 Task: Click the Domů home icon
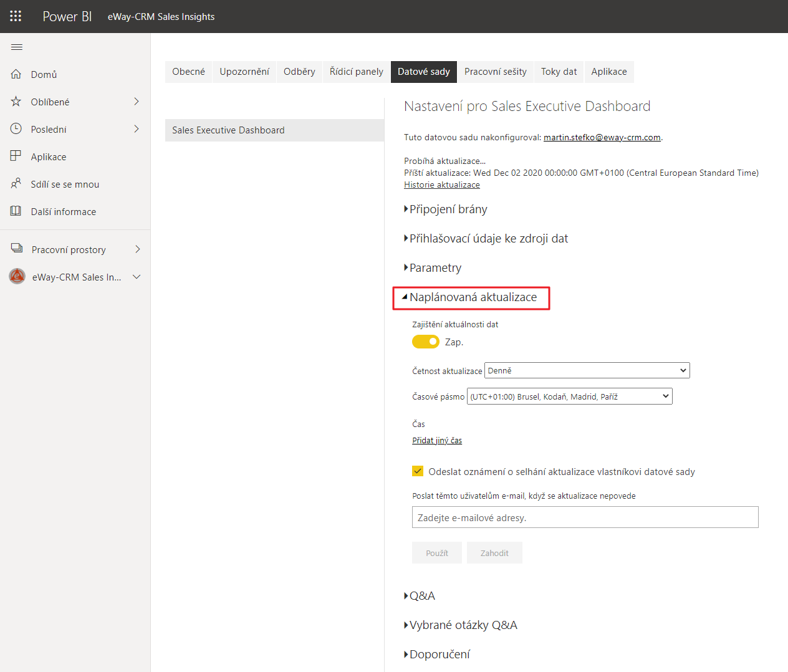coord(16,74)
